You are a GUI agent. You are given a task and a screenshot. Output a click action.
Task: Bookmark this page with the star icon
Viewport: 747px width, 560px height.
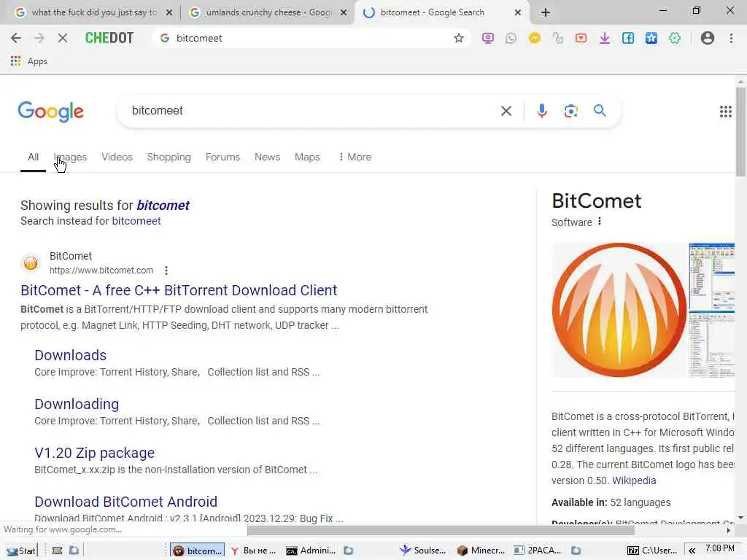pos(458,38)
